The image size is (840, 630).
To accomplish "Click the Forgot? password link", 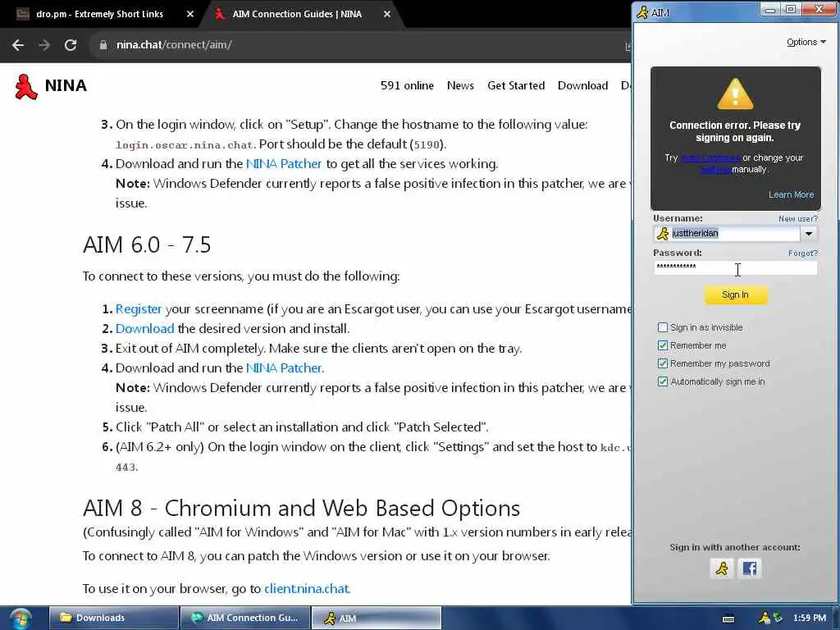I will (802, 253).
